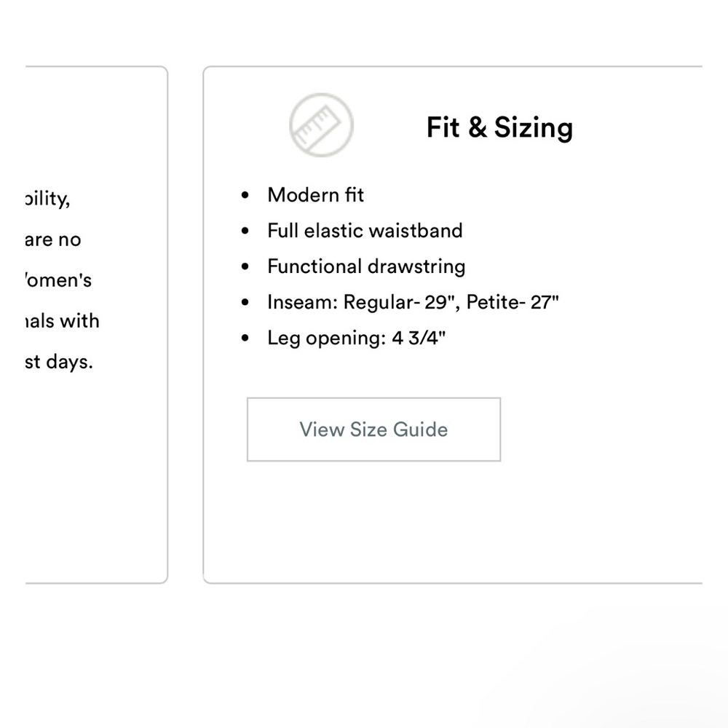Click the bullet beside Modern fit
This screenshot has width=728, height=728.
tap(245, 195)
